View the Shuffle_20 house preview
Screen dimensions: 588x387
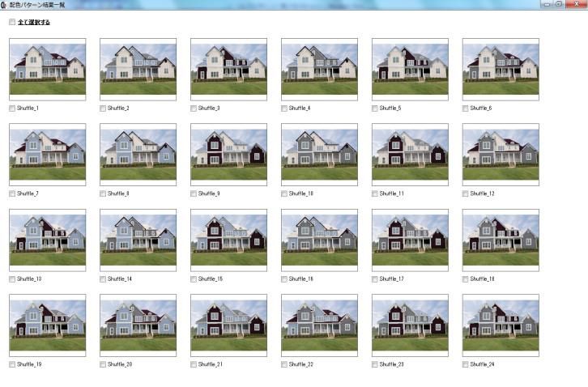pyautogui.click(x=138, y=325)
